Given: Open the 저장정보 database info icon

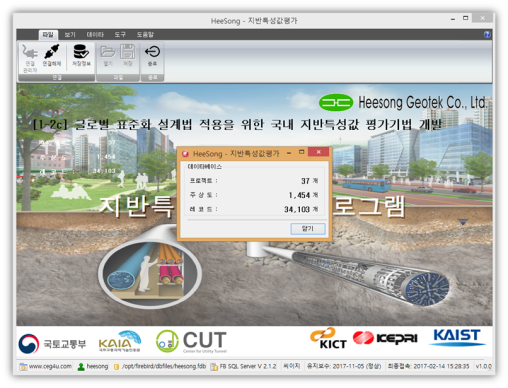Looking at the screenshot, I should pyautogui.click(x=81, y=51).
